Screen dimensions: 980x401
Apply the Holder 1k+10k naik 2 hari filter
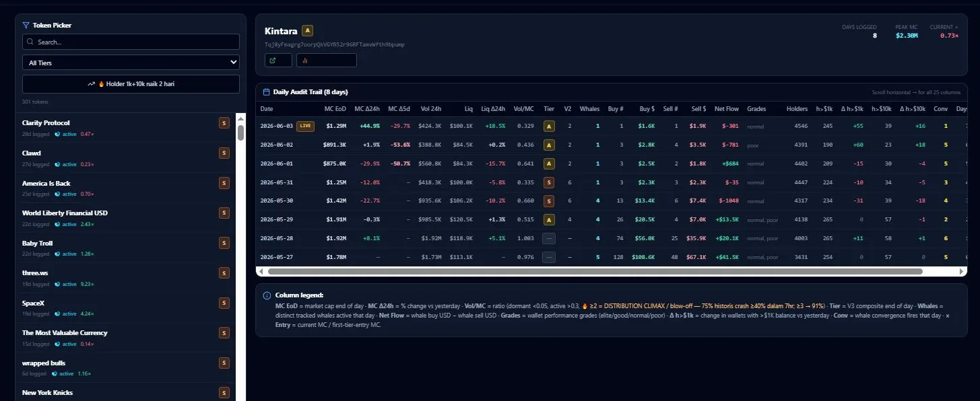(x=131, y=84)
